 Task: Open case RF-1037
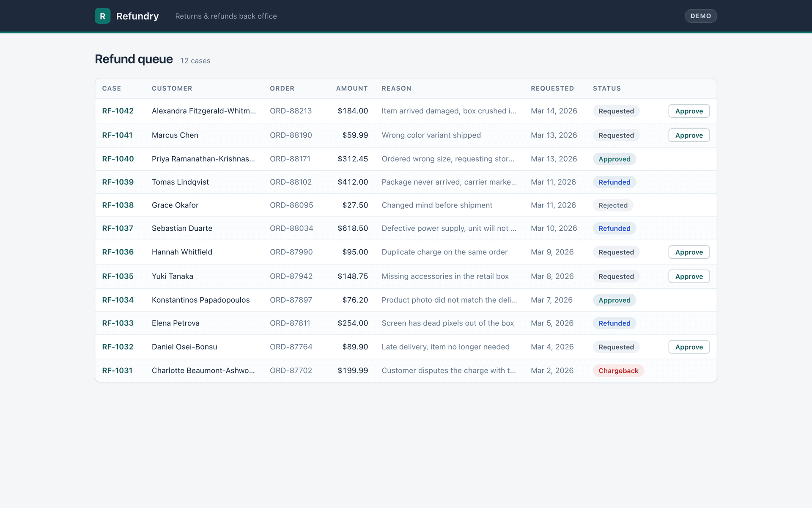118,228
